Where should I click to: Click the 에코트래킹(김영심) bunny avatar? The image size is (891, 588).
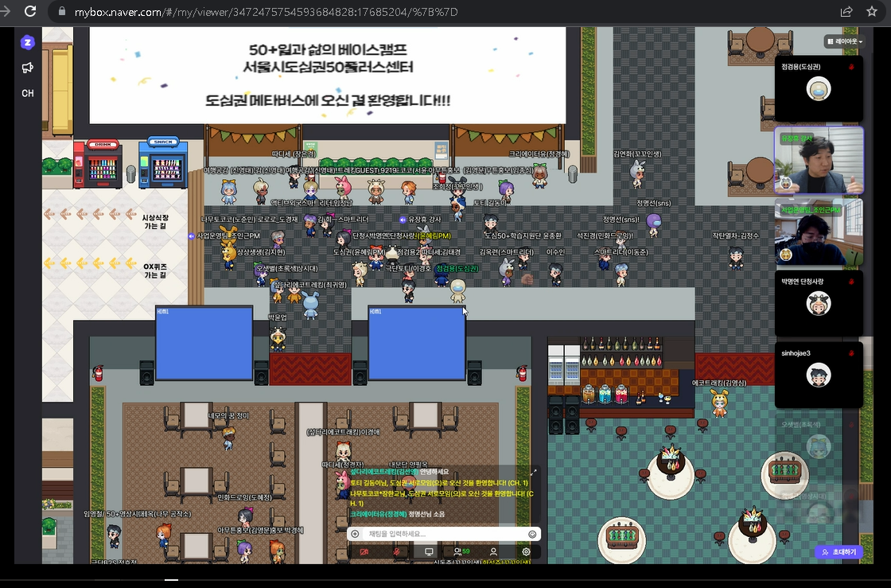point(719,403)
